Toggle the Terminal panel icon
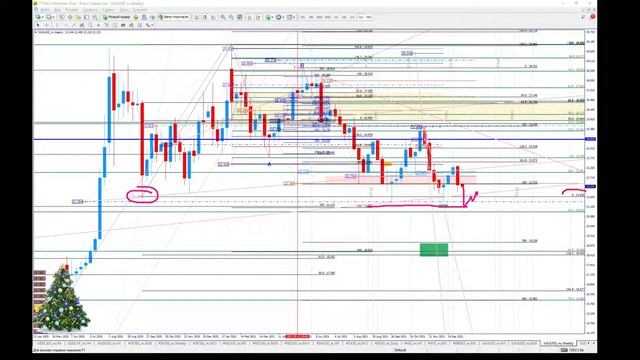Viewport: 640px width, 360px height. tap(87, 17)
